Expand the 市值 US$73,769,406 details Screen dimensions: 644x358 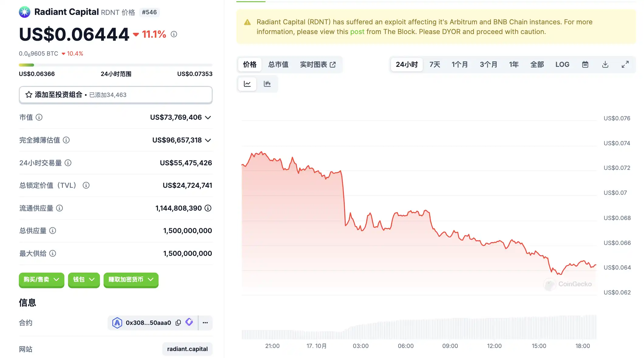(208, 118)
